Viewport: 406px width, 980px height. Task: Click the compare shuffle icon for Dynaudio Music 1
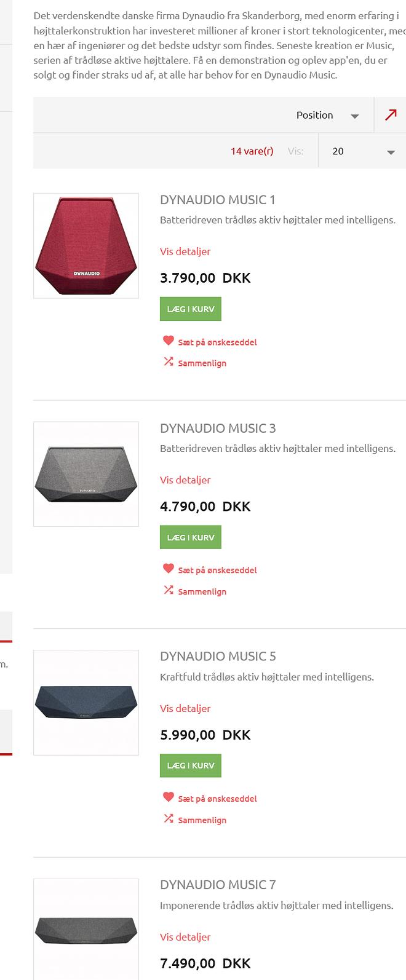tap(169, 362)
